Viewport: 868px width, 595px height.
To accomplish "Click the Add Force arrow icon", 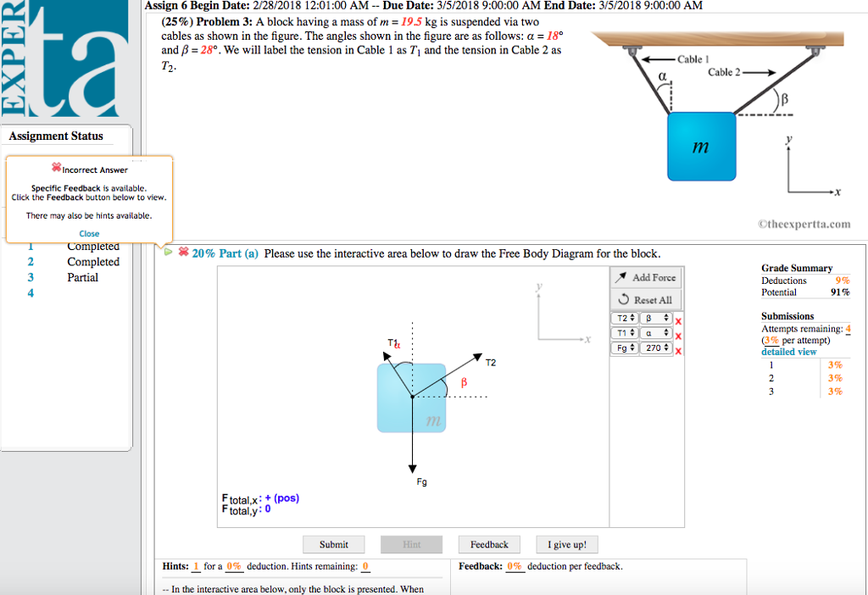I will (623, 276).
